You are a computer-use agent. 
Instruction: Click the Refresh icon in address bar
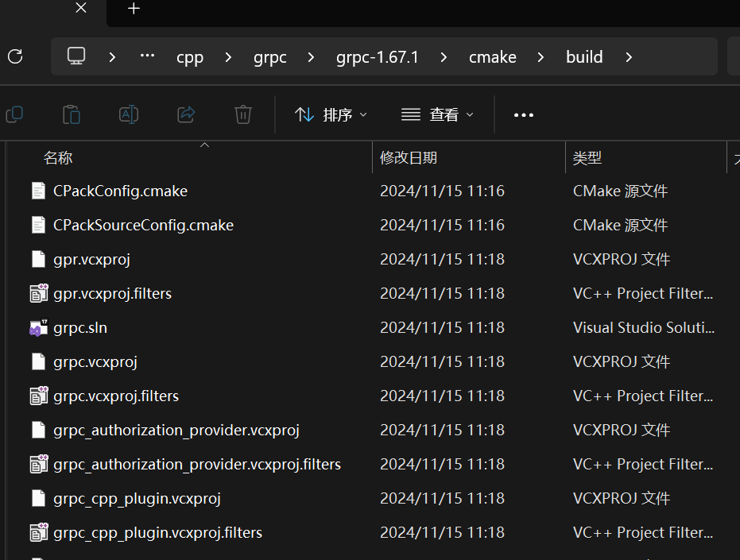[17, 56]
